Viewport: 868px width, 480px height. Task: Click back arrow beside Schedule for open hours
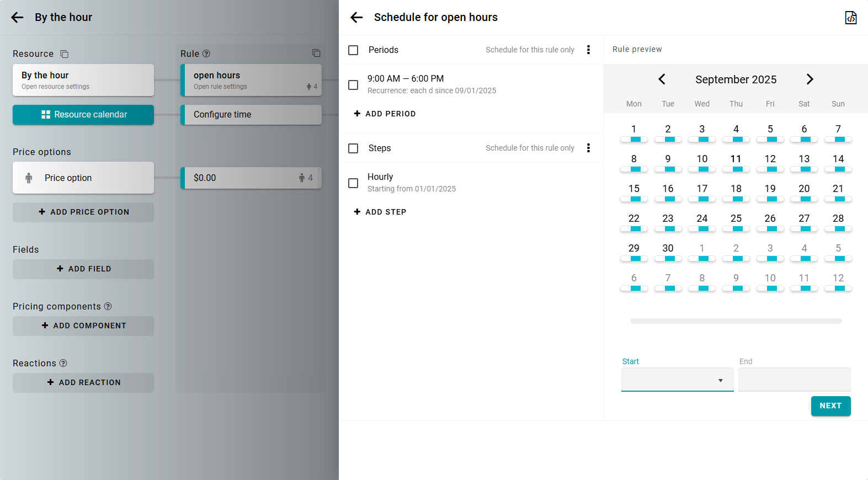coord(356,18)
